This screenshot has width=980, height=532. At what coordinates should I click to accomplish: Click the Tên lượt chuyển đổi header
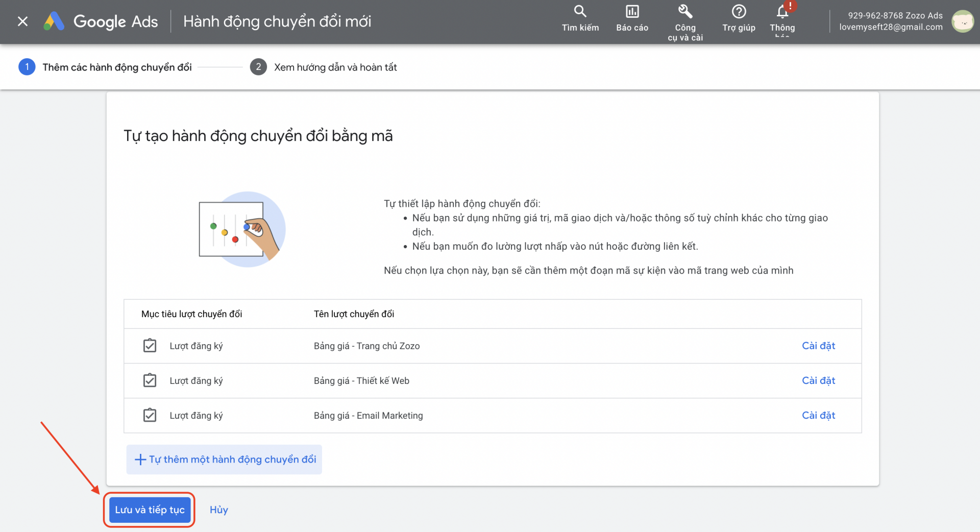coord(354,314)
